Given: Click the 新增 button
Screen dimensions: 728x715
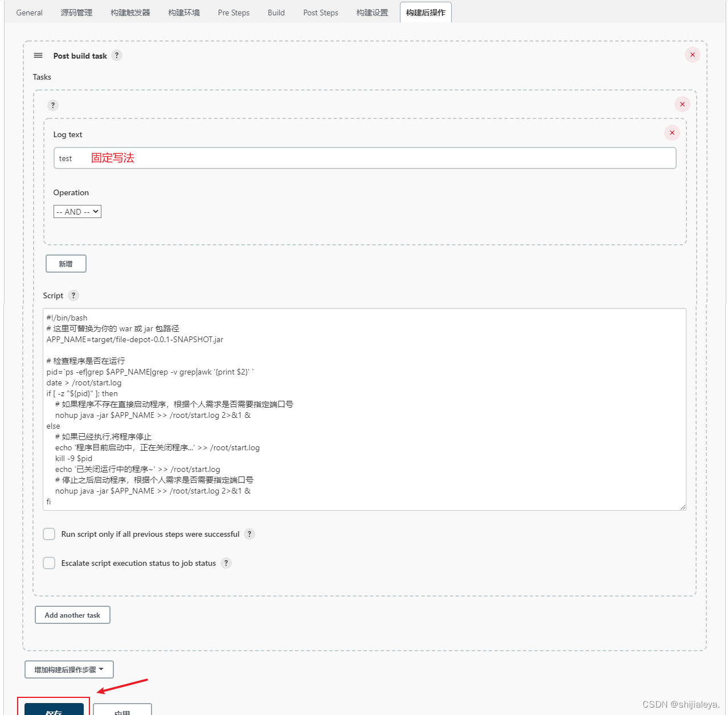Looking at the screenshot, I should (66, 264).
